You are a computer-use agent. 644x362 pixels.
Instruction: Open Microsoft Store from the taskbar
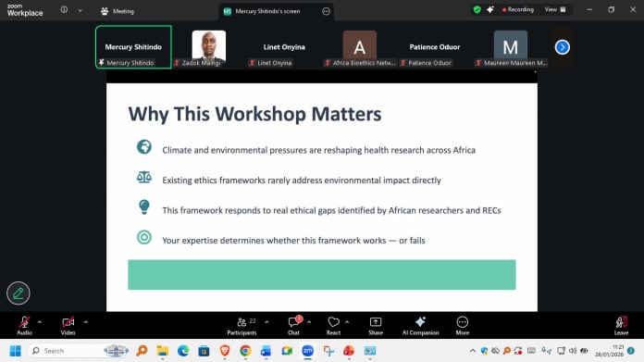tap(204, 351)
